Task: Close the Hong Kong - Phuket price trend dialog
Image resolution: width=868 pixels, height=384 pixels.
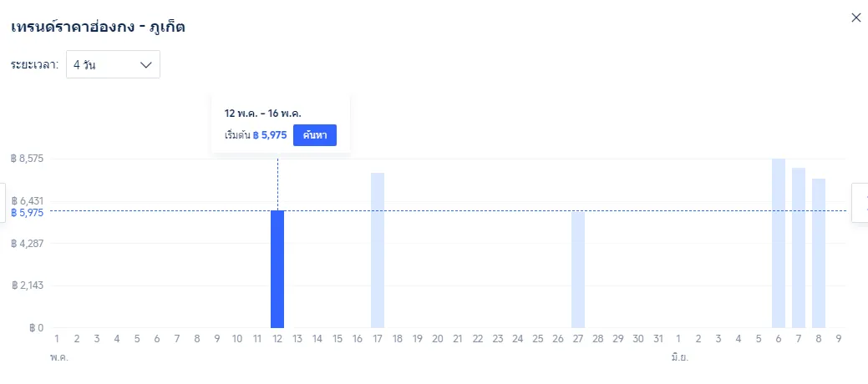Action: pos(855,18)
